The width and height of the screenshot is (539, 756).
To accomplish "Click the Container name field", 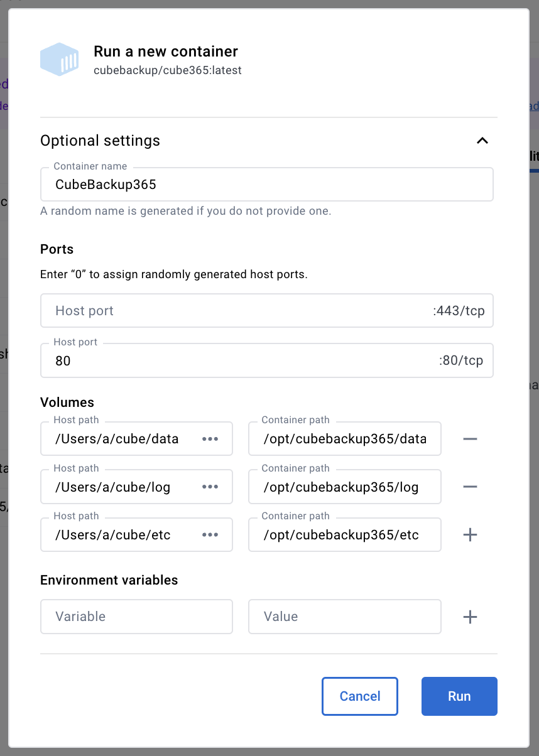I will [266, 184].
